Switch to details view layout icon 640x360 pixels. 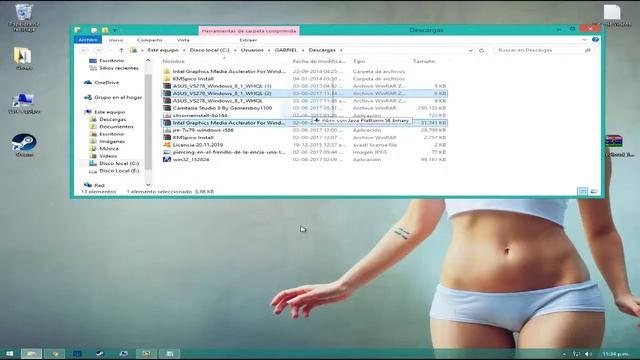(582, 191)
